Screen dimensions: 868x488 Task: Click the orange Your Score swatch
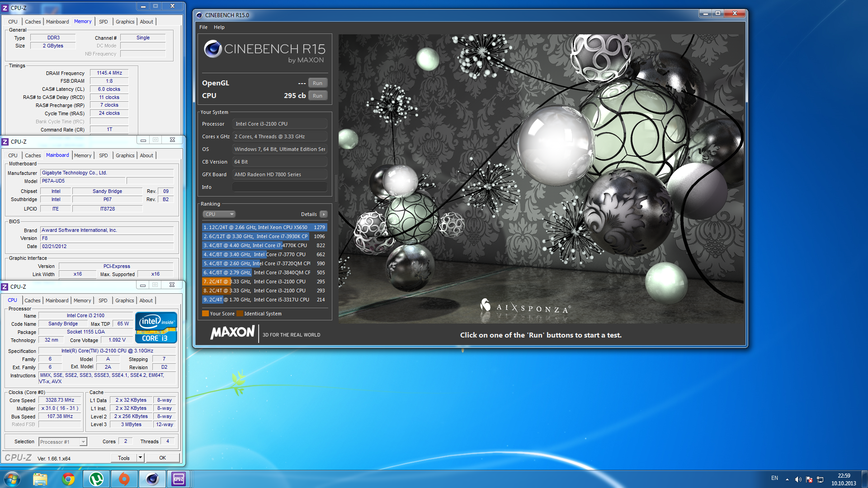pos(205,314)
